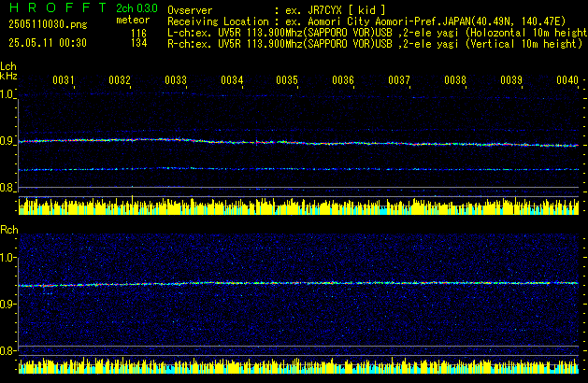Screen dimensions: 588x383
Task: Click the timestamp 25.05.11 00:30
Action: (48, 43)
